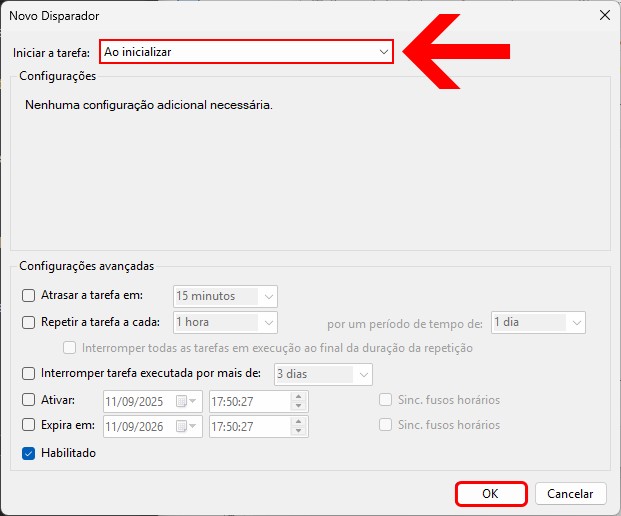Confirm the trigger with the OK button
621x516 pixels.
click(491, 494)
